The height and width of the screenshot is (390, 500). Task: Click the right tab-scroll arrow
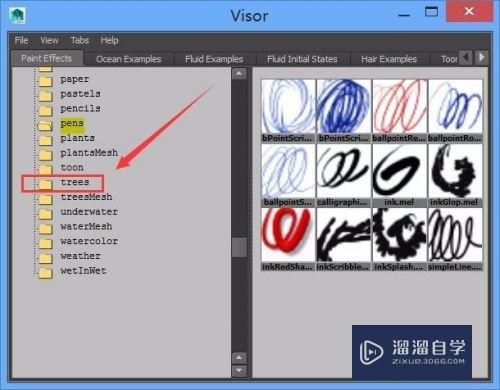[x=481, y=57]
